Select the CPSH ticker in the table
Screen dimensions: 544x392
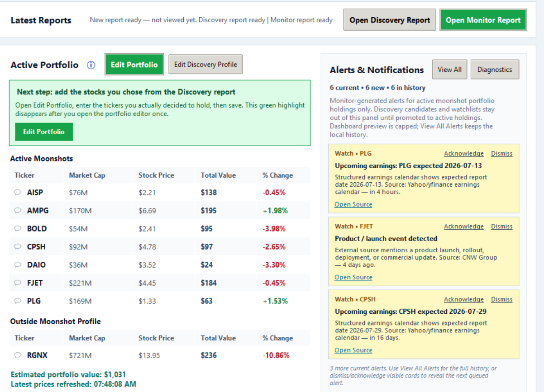(x=36, y=247)
